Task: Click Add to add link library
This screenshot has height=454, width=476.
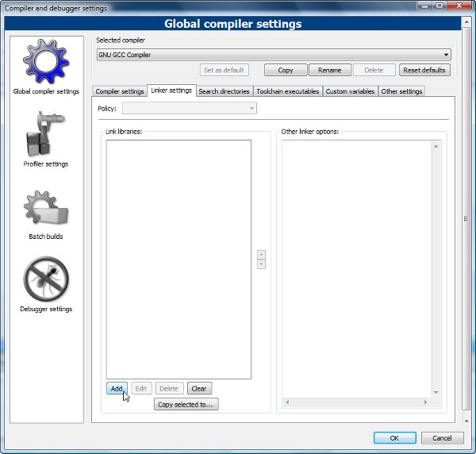Action: point(117,388)
